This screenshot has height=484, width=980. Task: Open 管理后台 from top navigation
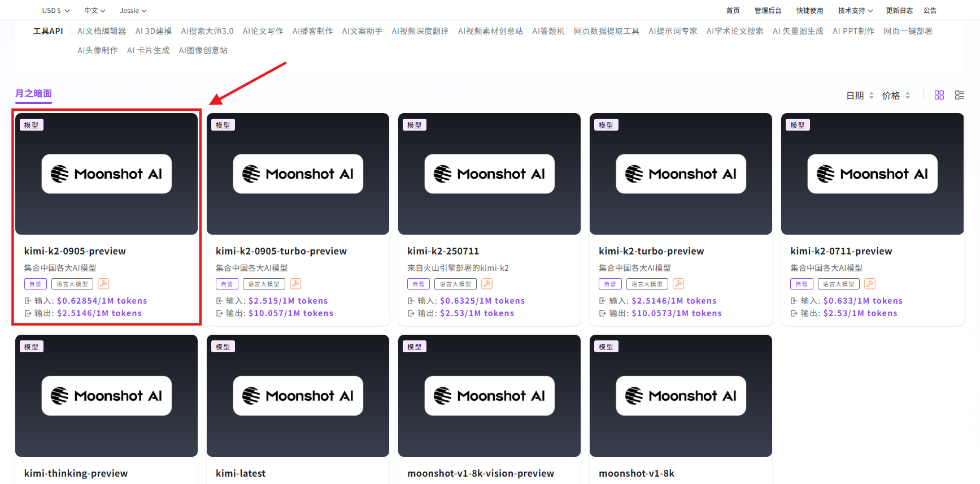tap(768, 11)
